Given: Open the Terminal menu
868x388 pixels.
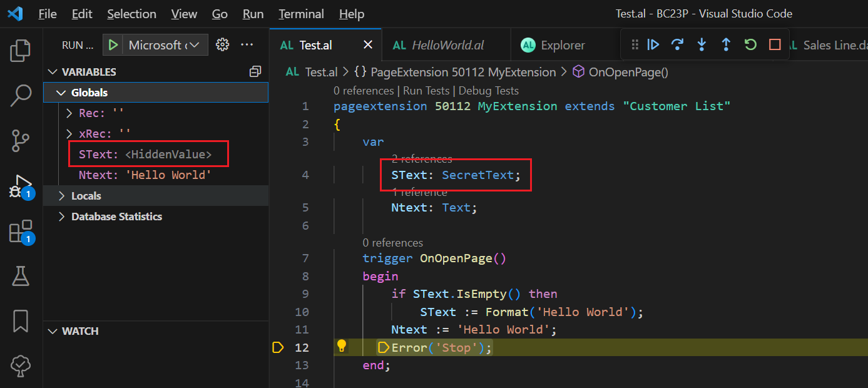Looking at the screenshot, I should pyautogui.click(x=302, y=14).
